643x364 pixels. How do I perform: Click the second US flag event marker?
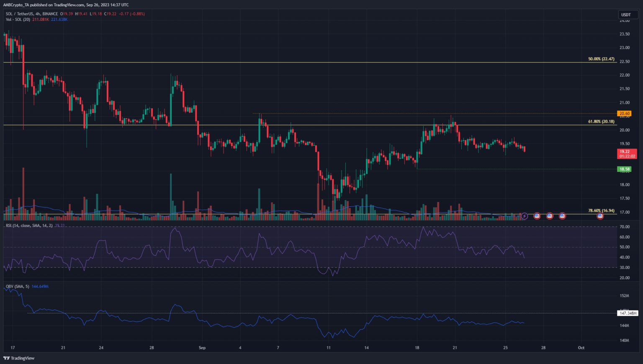[x=550, y=216]
